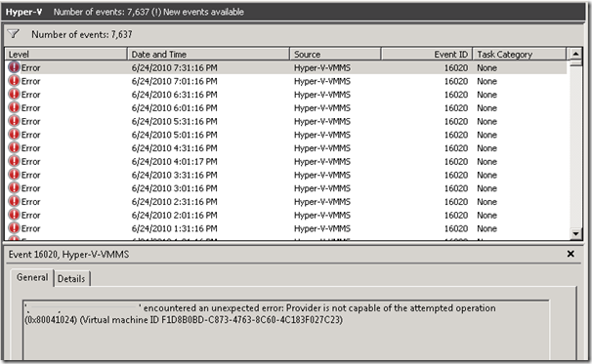This screenshot has width=592, height=364.
Task: Select the event at 6/24/2010 2:31:16 PM
Action: tap(286, 202)
